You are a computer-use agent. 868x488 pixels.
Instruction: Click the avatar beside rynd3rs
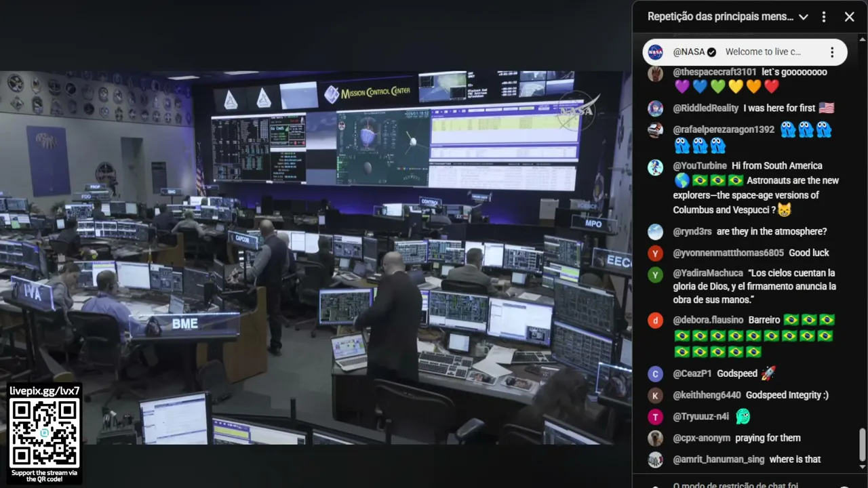pyautogui.click(x=655, y=232)
